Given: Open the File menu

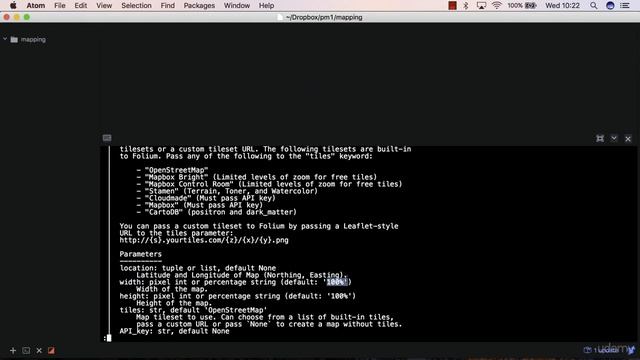Looking at the screenshot, I should click(60, 6).
